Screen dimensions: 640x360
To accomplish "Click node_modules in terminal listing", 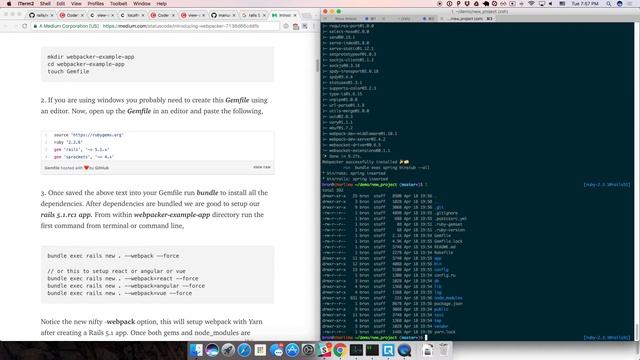I will point(448,298).
